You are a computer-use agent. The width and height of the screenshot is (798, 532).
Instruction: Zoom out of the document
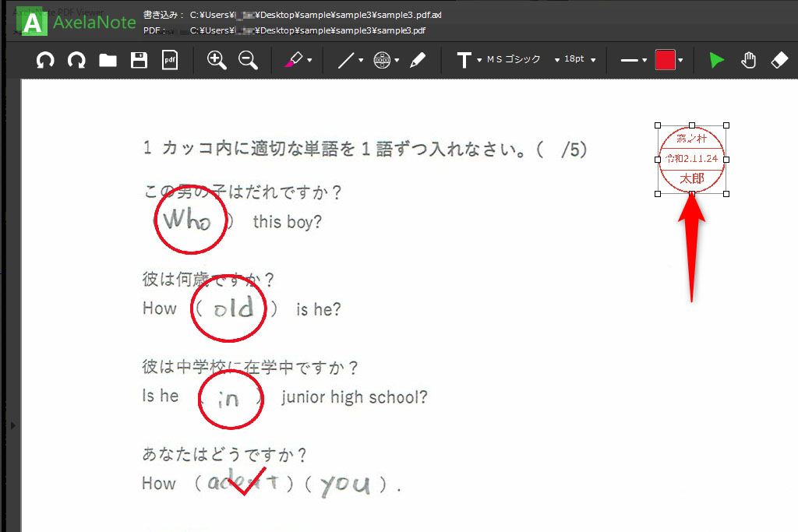(x=248, y=60)
